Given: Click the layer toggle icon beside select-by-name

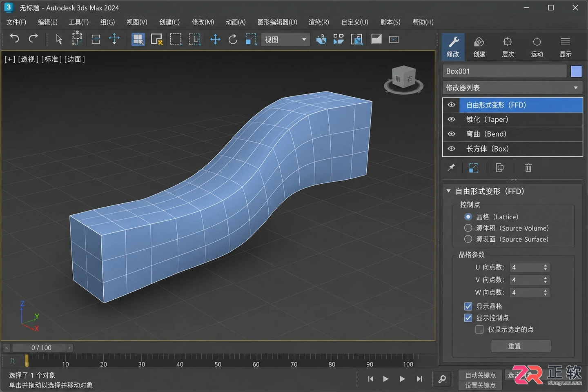Looking at the screenshot, I should [x=96, y=39].
